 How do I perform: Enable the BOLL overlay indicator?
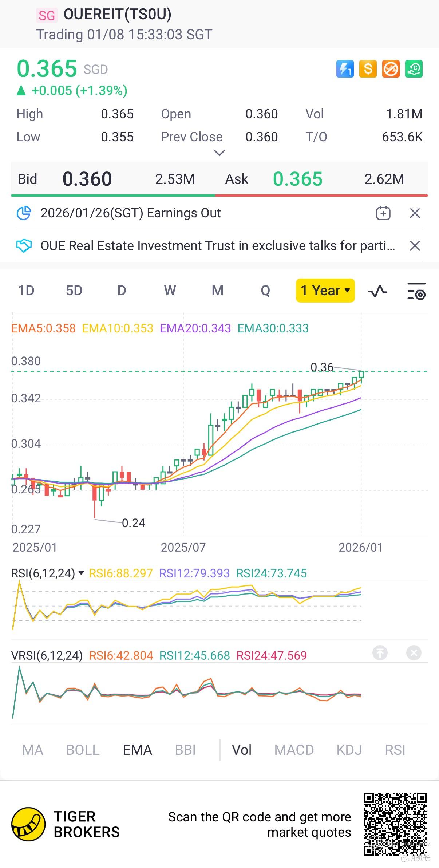point(83,750)
